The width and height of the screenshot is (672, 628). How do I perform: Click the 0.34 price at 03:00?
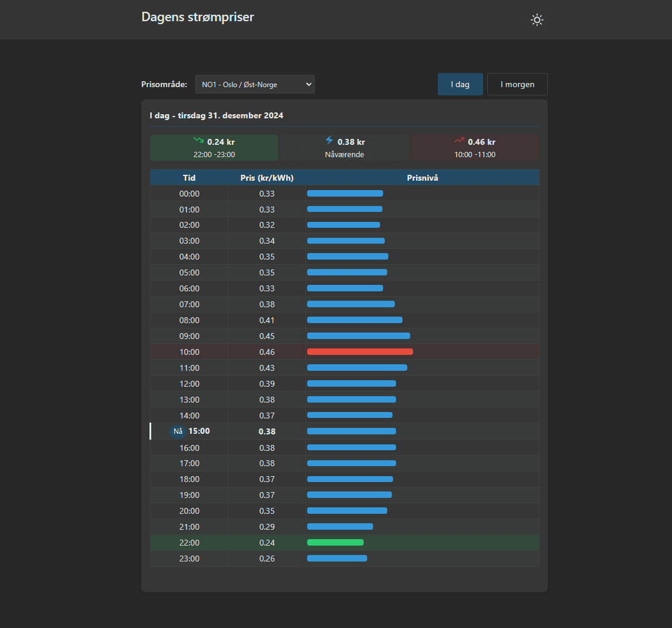point(267,241)
